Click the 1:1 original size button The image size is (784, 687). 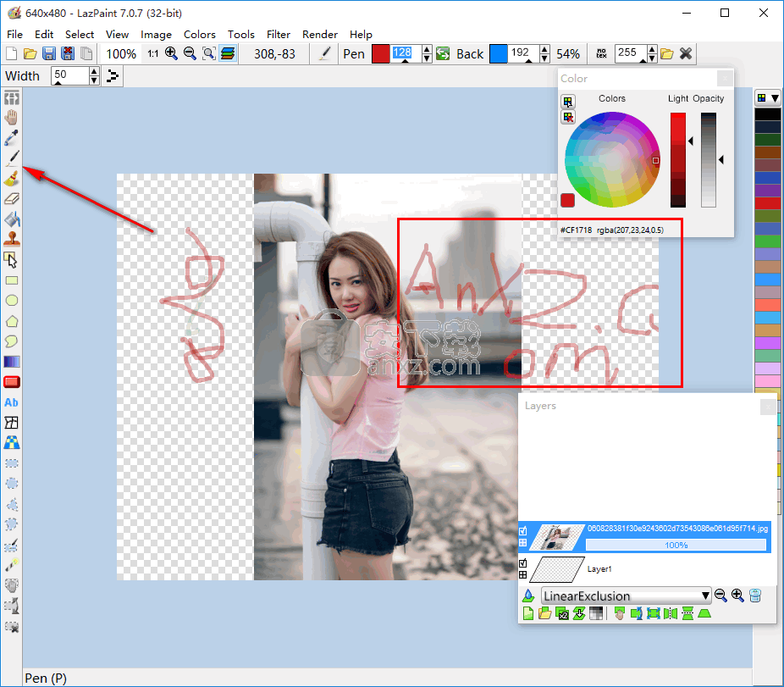[152, 53]
